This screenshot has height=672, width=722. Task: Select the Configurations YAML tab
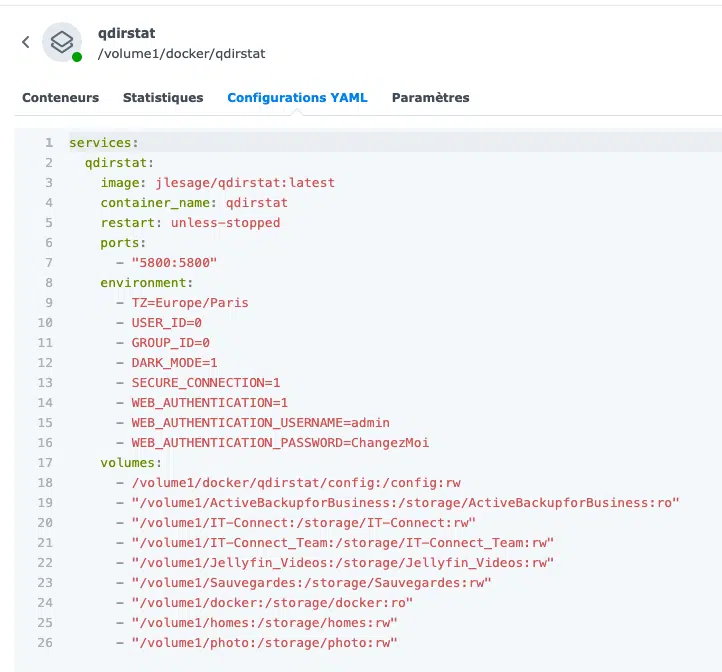coord(297,98)
